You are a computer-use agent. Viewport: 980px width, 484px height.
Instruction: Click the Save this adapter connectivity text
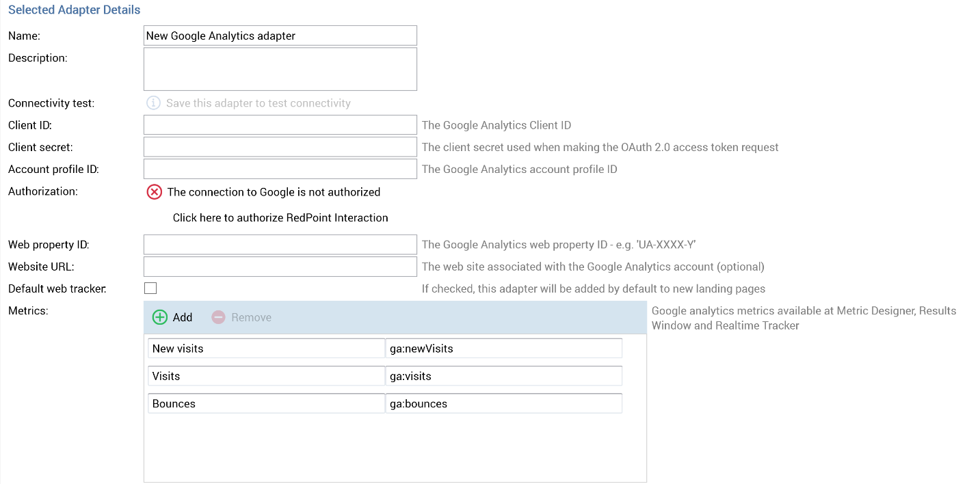point(258,103)
